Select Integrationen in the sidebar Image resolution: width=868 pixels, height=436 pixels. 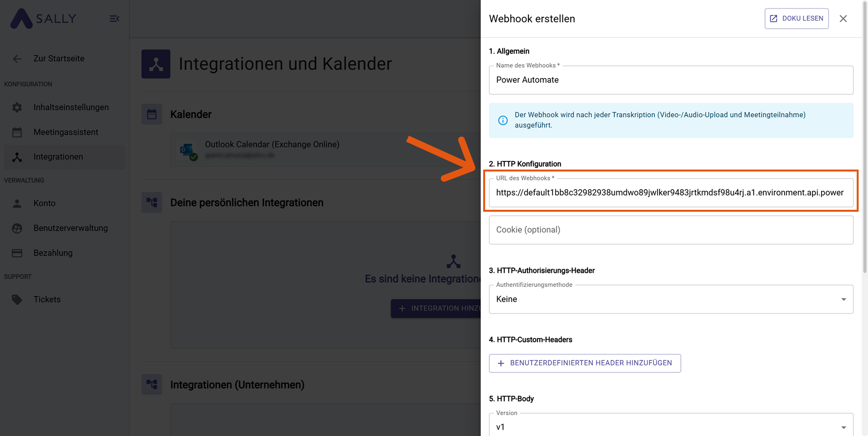(x=58, y=157)
